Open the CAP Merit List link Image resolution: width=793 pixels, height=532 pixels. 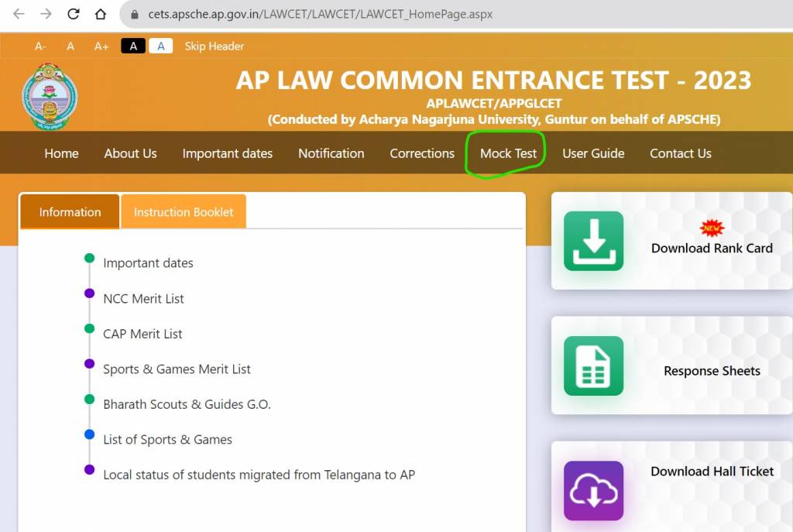click(142, 334)
